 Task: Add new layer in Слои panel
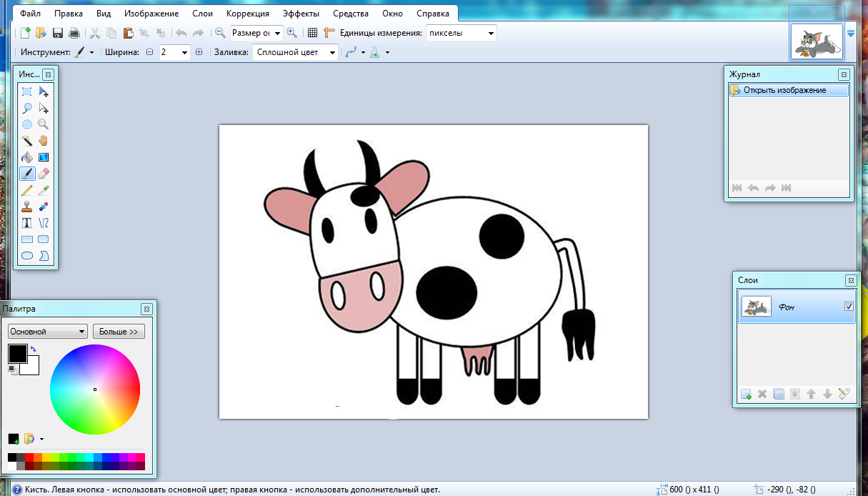[747, 394]
